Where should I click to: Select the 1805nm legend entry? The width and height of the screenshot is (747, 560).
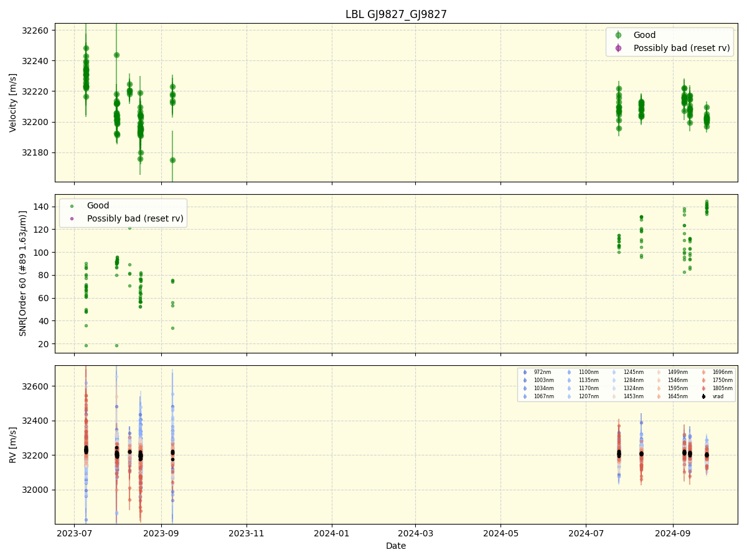[723, 388]
